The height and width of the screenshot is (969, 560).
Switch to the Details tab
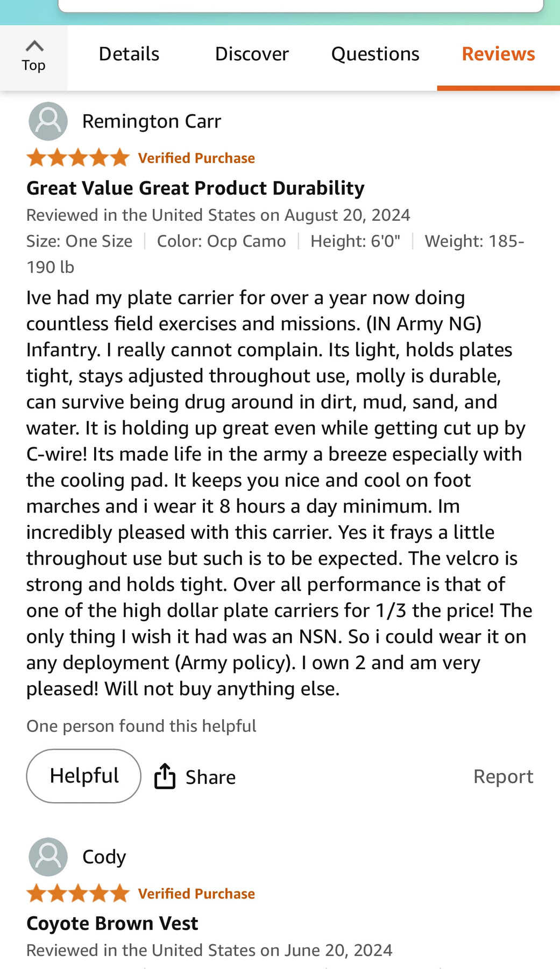pos(129,54)
